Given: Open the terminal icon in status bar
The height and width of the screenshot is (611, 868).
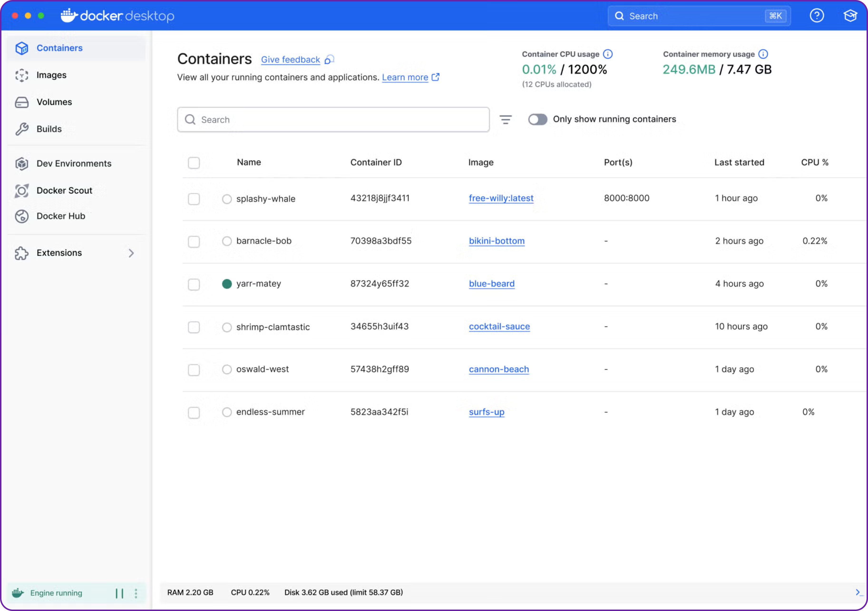Looking at the screenshot, I should point(858,592).
